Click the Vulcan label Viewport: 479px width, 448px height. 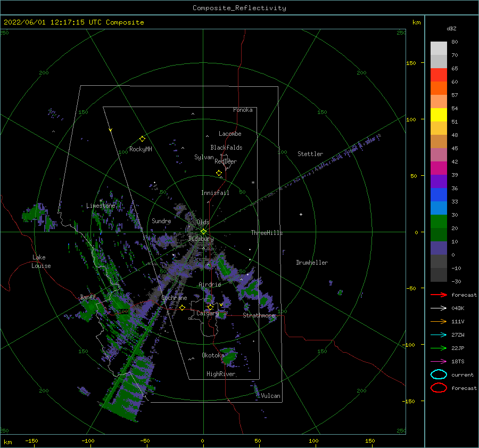tap(271, 395)
